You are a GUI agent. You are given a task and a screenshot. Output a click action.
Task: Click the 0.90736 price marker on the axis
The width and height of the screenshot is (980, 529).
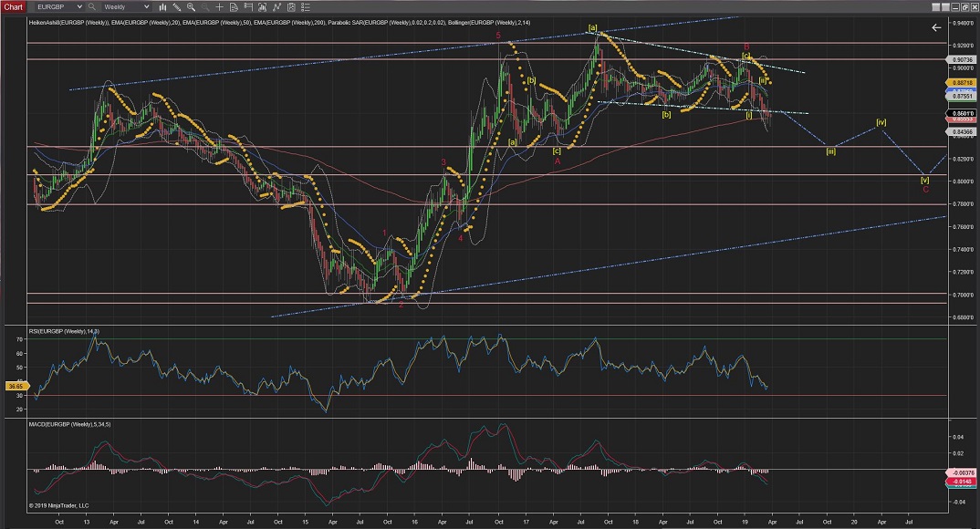coord(963,60)
